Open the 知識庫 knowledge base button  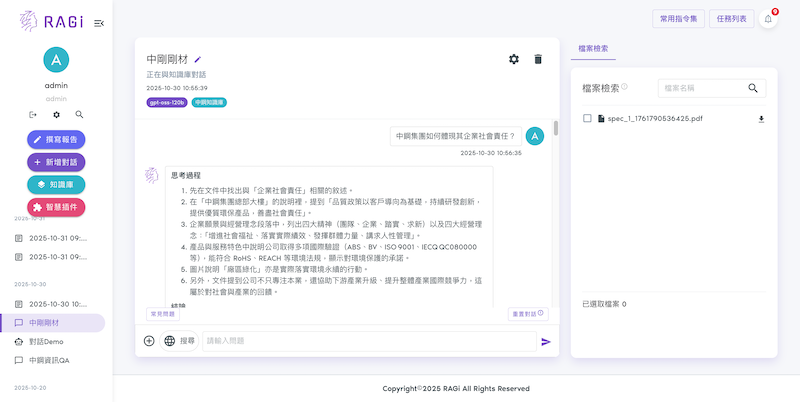pos(56,185)
